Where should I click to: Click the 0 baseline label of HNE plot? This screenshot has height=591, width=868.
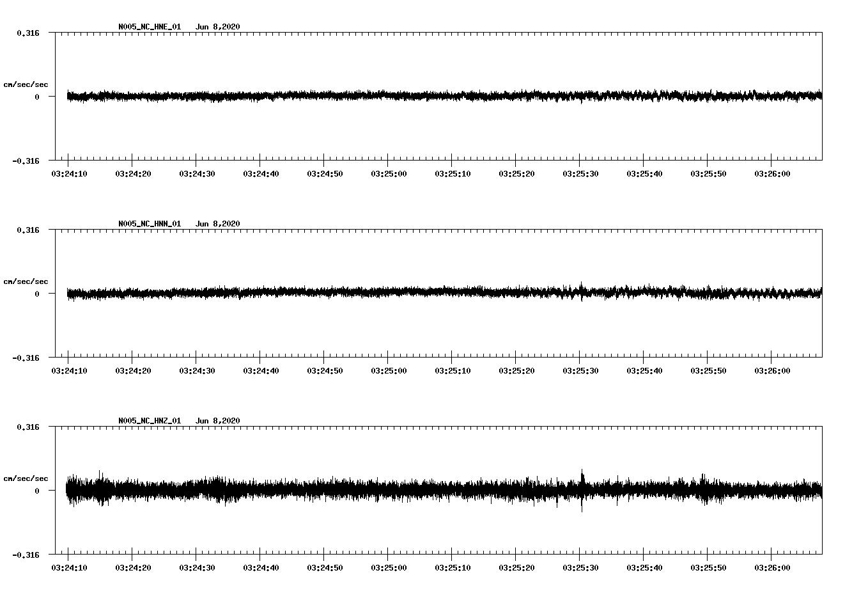tap(37, 97)
